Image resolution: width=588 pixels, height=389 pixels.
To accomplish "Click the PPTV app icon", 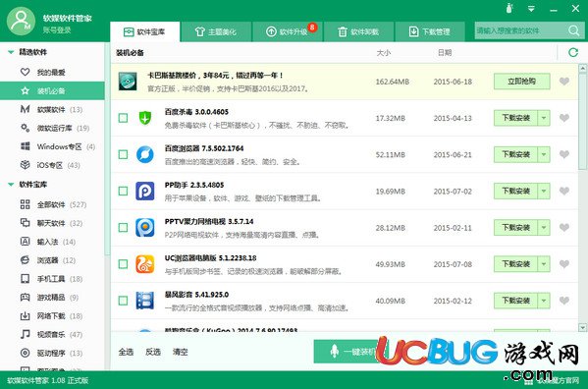I will (x=144, y=227).
